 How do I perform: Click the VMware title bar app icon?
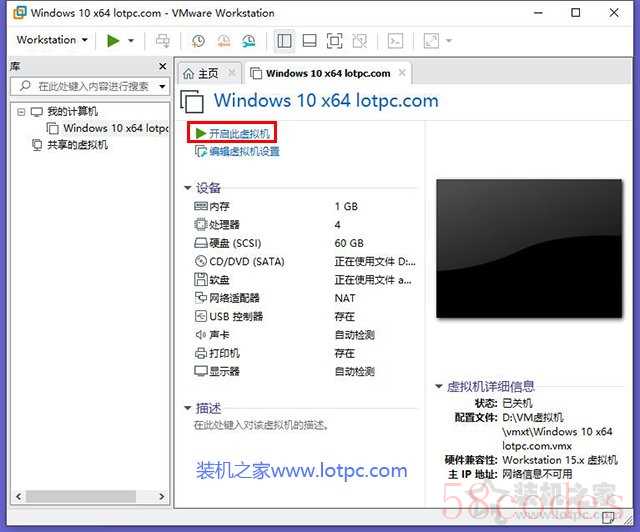coord(20,13)
